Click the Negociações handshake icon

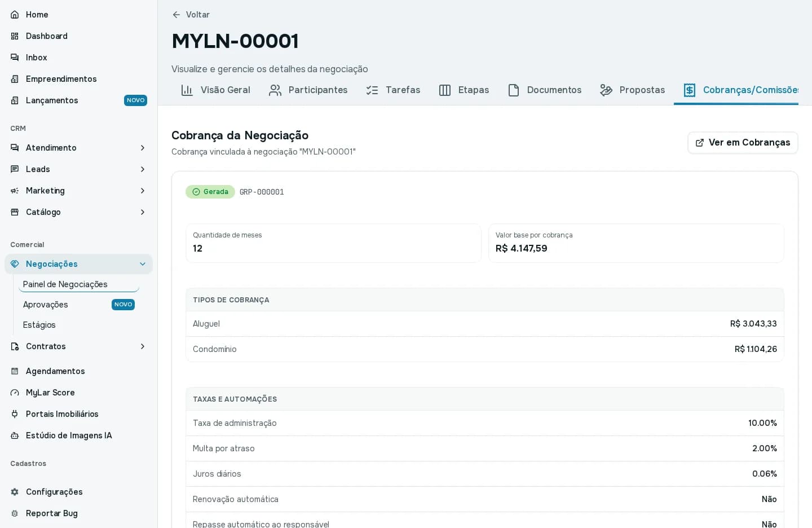point(15,264)
